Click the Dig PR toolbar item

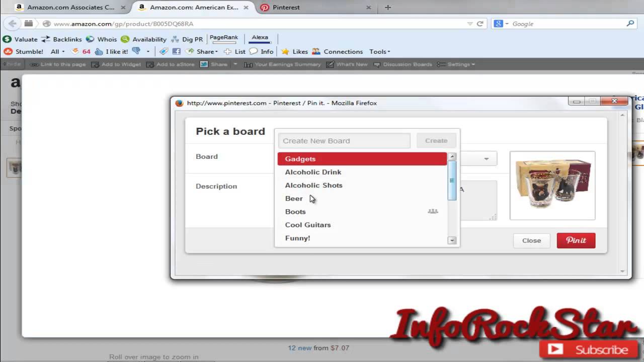pos(187,39)
